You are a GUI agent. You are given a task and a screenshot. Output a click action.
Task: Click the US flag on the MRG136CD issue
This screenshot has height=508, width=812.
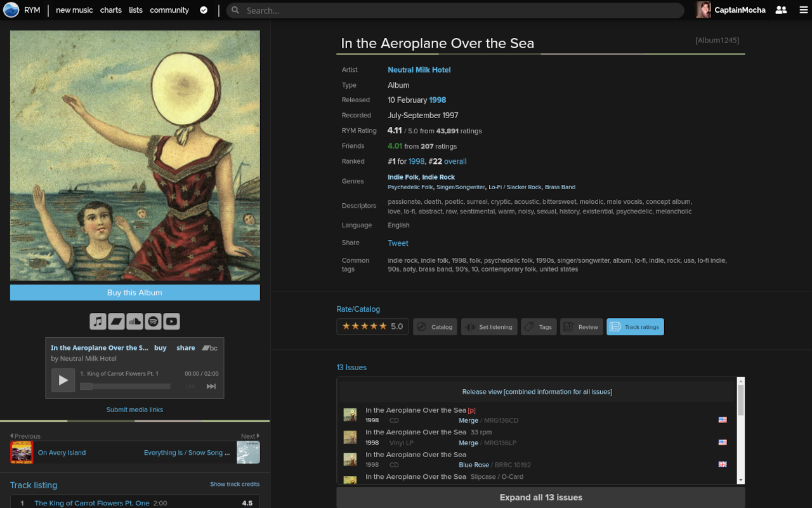[x=722, y=420]
